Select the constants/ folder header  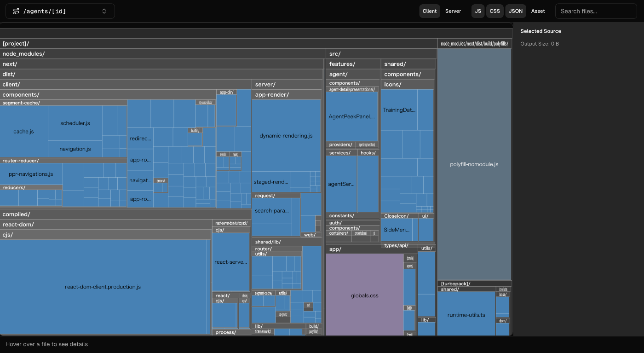pyautogui.click(x=353, y=215)
